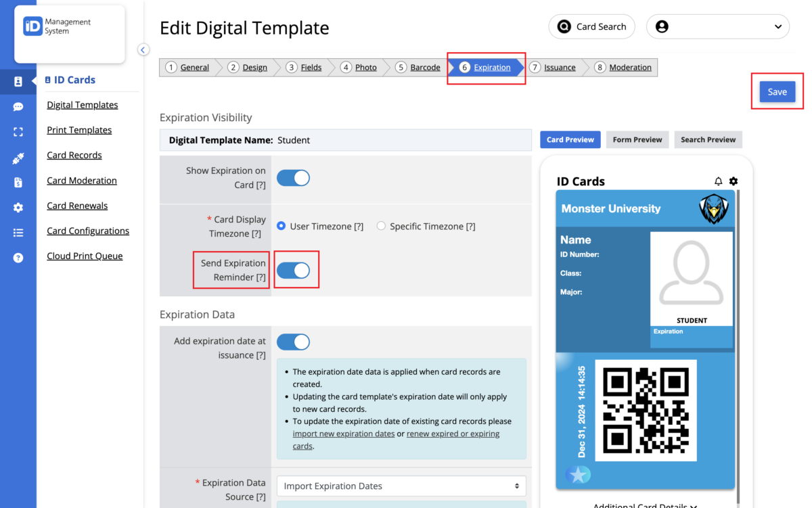
Task: Switch to Form Preview view
Action: [637, 139]
